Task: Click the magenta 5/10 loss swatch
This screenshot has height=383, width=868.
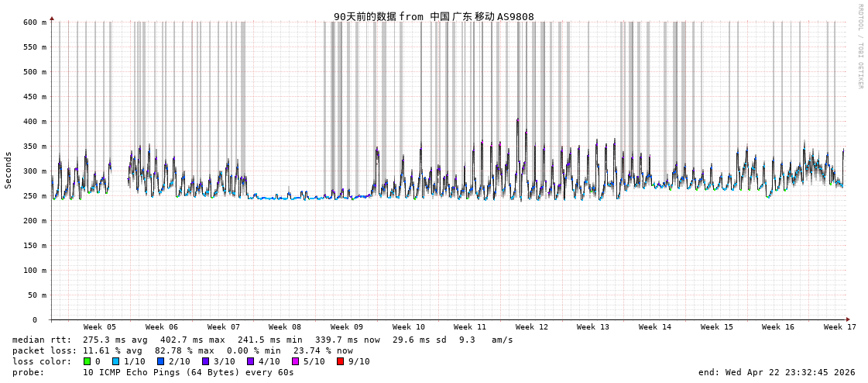Action: tap(295, 361)
